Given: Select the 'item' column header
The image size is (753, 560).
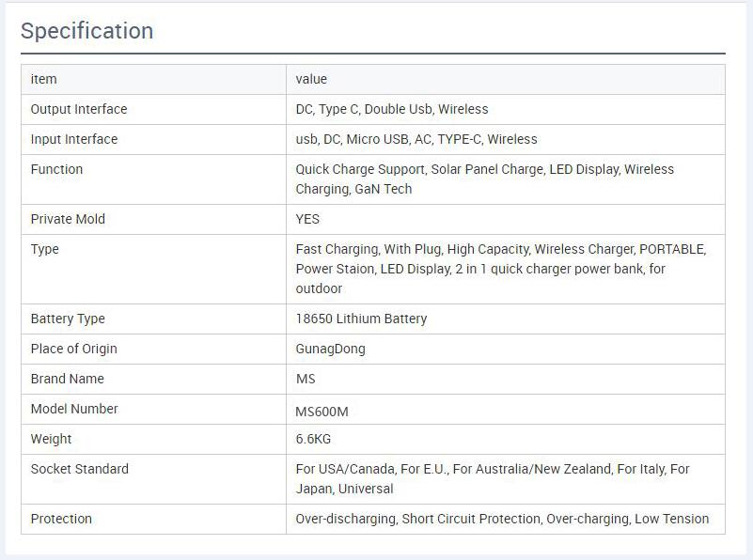Looking at the screenshot, I should tap(43, 79).
